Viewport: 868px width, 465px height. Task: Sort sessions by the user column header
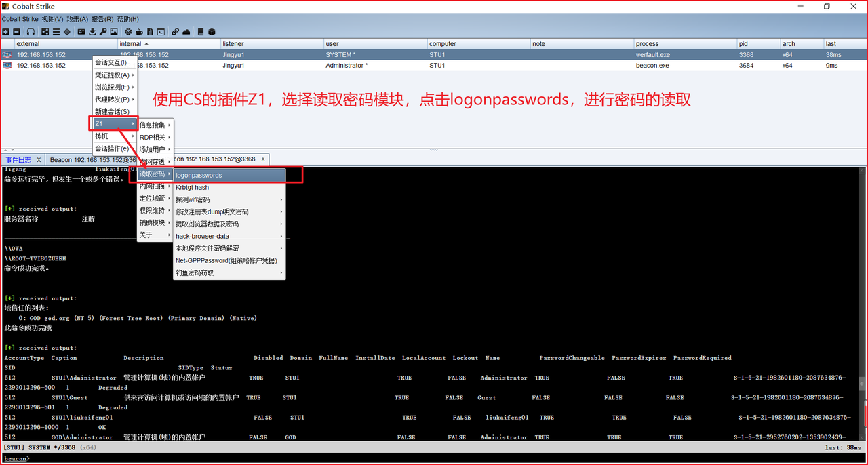375,43
